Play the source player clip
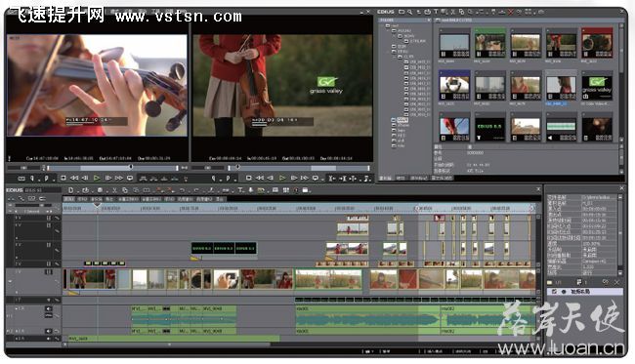The image size is (635, 364). [97, 178]
